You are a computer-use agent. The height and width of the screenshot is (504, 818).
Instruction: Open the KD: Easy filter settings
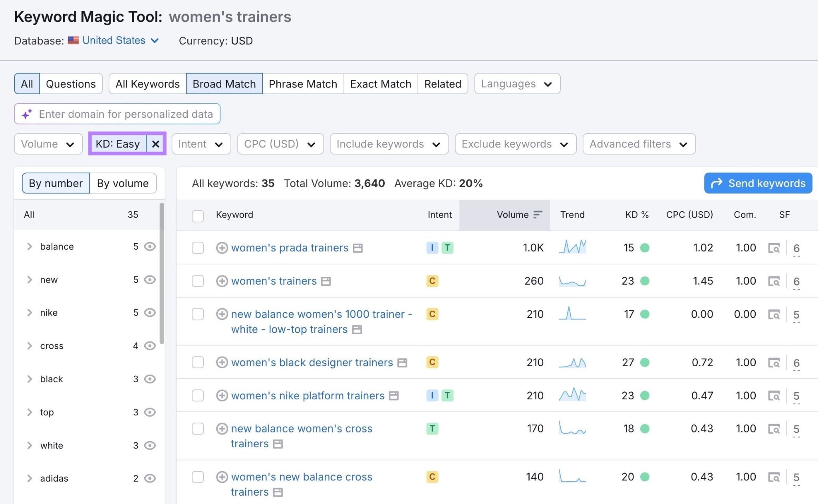pyautogui.click(x=118, y=144)
